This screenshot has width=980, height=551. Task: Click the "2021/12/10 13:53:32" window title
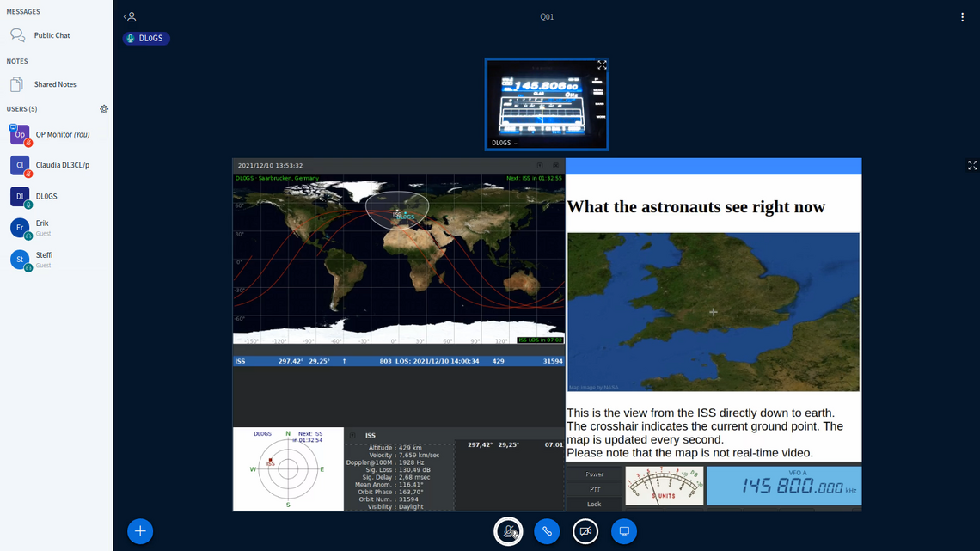[x=270, y=166]
